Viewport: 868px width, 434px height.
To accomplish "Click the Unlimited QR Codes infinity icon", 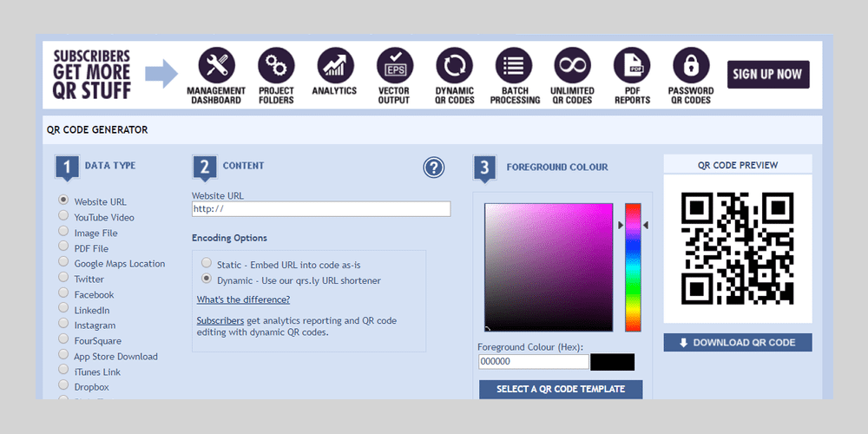I will [572, 66].
